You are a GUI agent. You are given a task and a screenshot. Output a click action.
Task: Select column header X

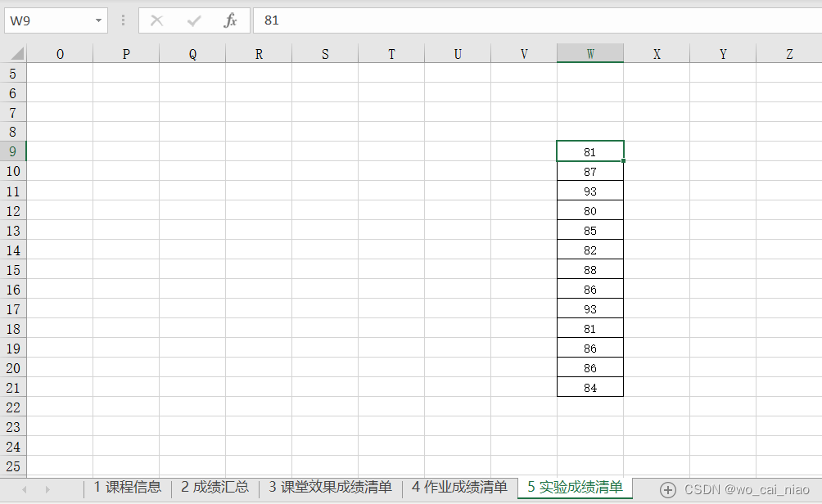pos(657,54)
